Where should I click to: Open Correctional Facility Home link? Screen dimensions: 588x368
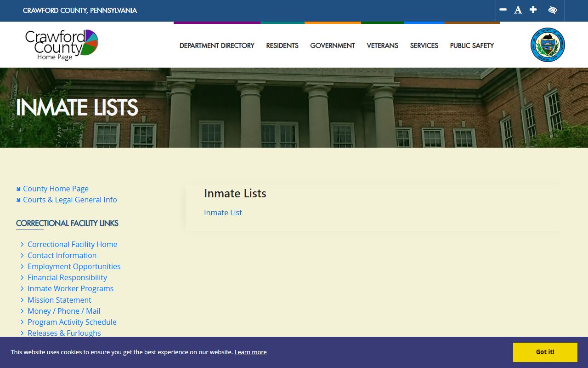click(x=72, y=244)
